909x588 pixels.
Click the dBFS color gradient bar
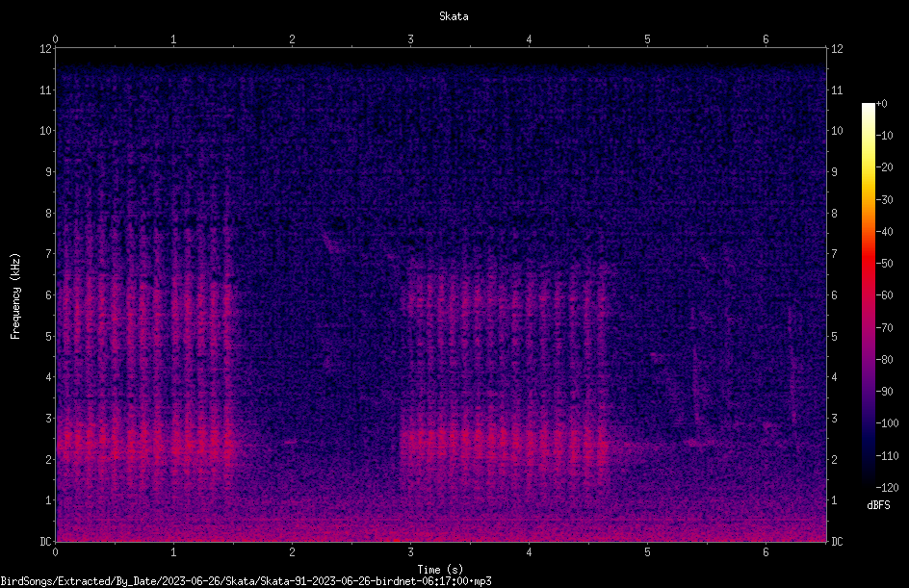point(868,295)
